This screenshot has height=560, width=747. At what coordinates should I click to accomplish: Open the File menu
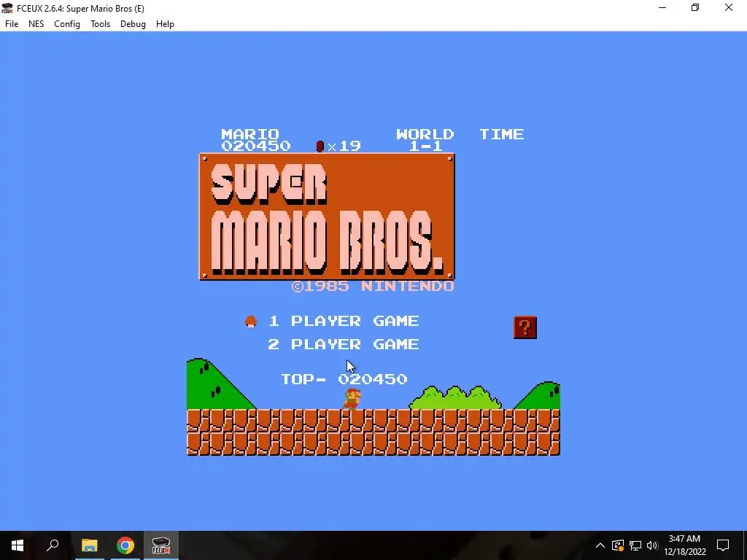coord(12,24)
